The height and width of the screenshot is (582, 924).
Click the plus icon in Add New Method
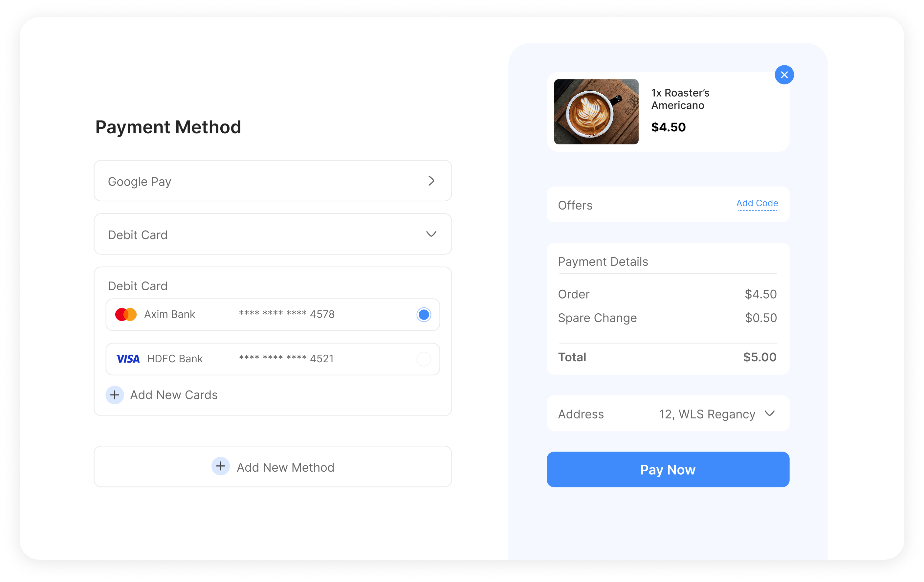point(221,466)
